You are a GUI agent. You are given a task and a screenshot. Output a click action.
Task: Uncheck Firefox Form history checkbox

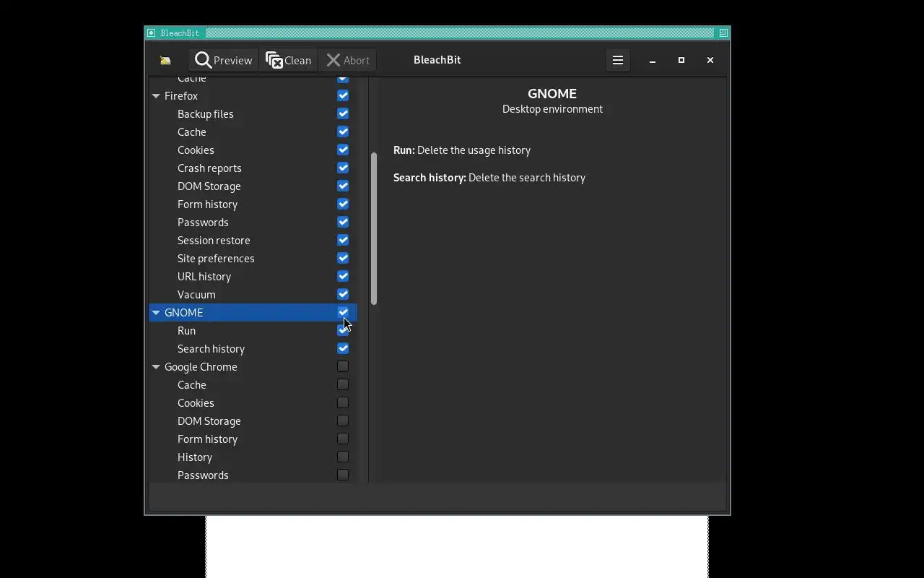coord(343,204)
